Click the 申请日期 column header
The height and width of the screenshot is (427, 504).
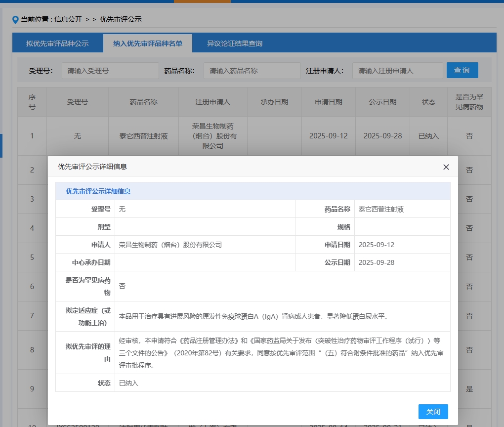point(329,102)
